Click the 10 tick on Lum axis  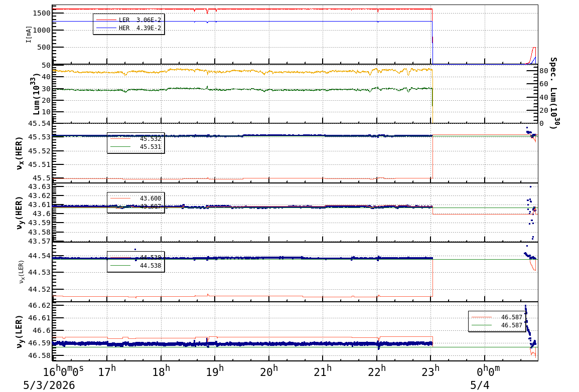(x=46, y=112)
